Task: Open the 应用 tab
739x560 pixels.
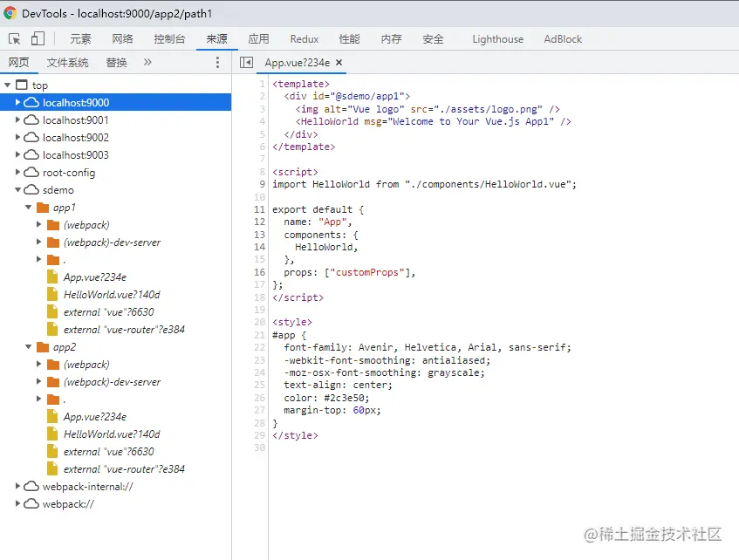Action: [259, 39]
